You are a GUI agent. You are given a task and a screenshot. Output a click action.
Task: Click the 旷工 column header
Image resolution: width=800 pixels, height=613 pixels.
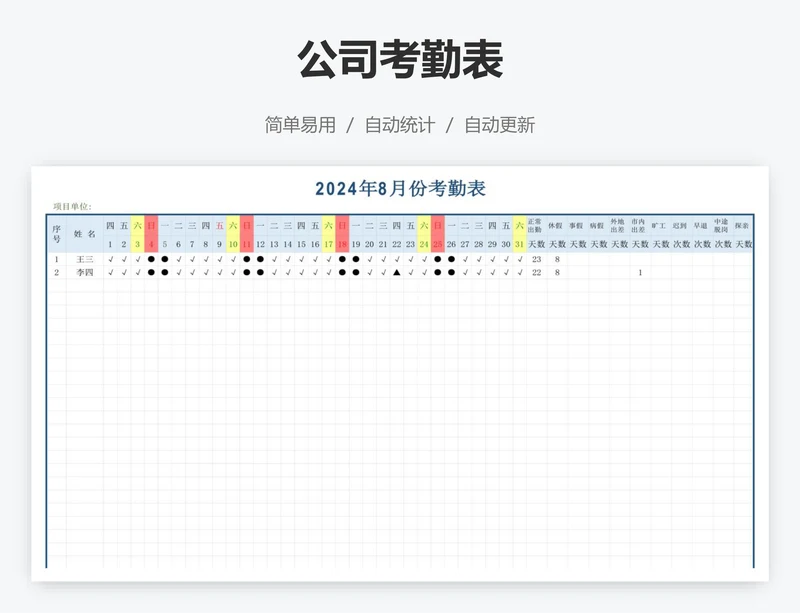point(659,226)
